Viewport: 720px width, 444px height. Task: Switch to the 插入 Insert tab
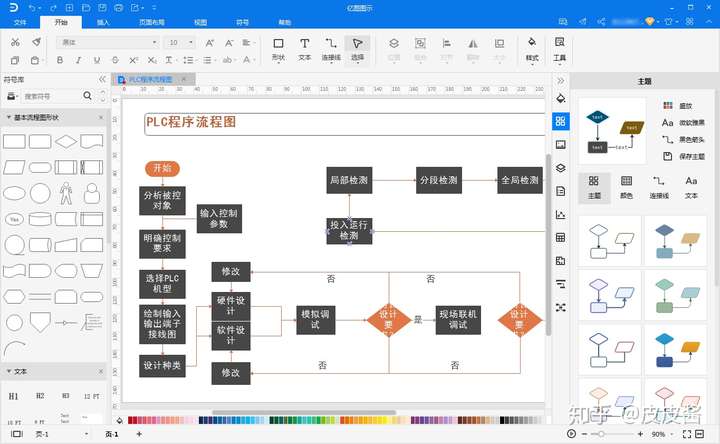pyautogui.click(x=103, y=22)
